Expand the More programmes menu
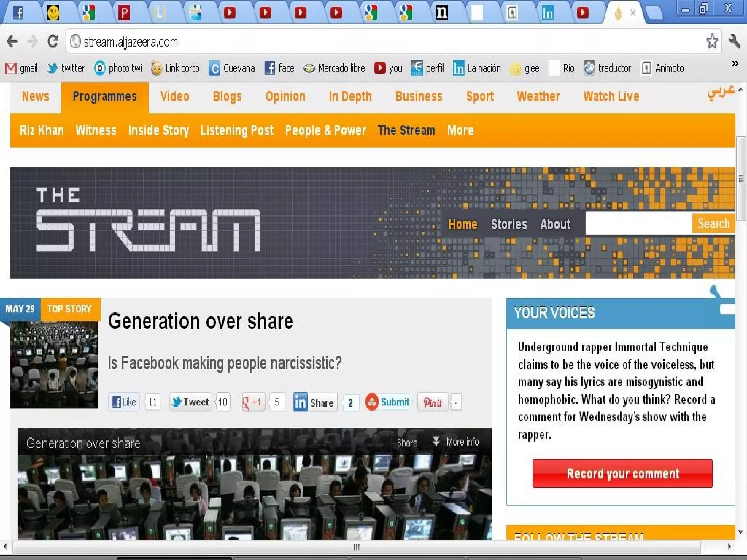The height and width of the screenshot is (560, 747). (x=460, y=131)
